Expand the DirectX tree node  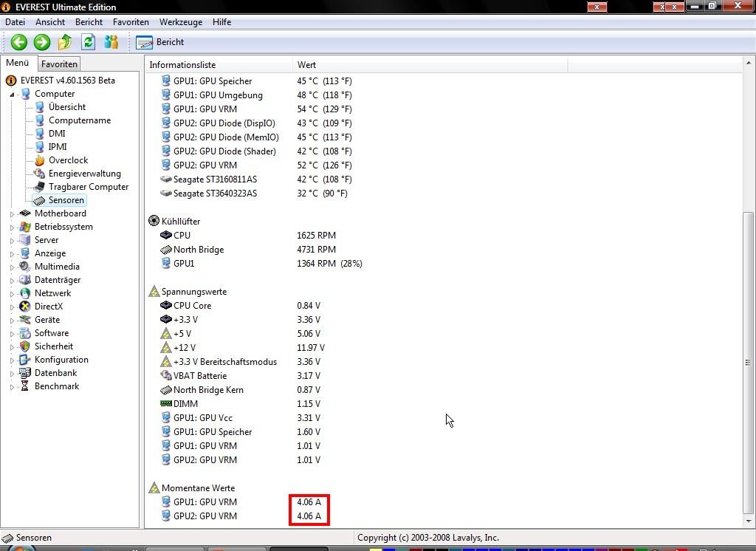coord(12,307)
